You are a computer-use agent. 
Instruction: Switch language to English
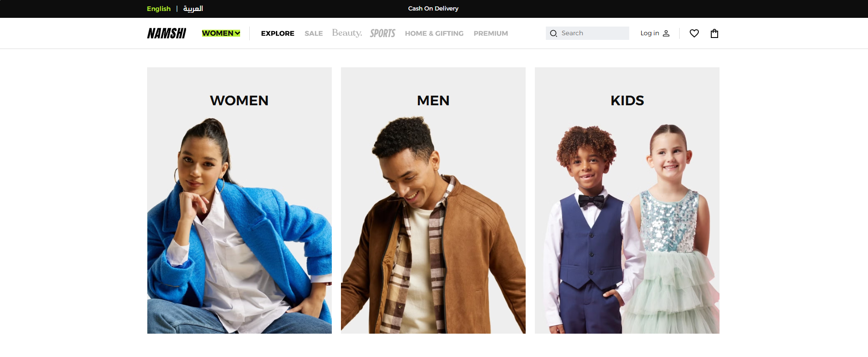click(159, 9)
